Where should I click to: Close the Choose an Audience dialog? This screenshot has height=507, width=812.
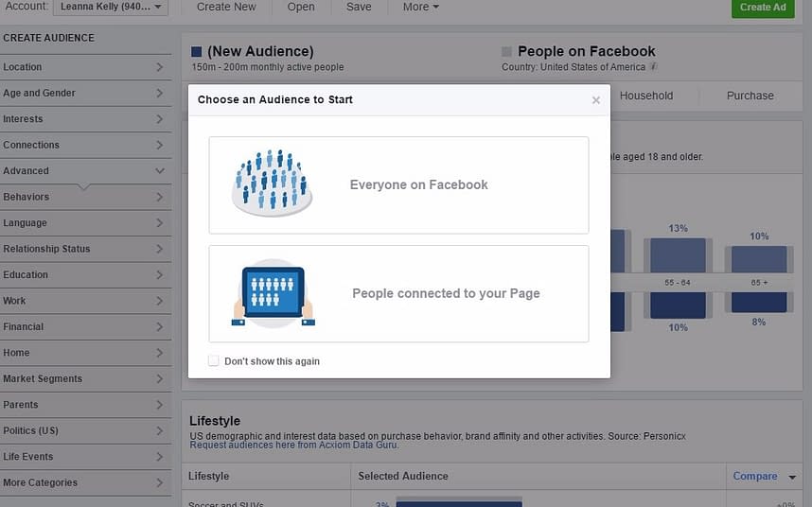[596, 100]
